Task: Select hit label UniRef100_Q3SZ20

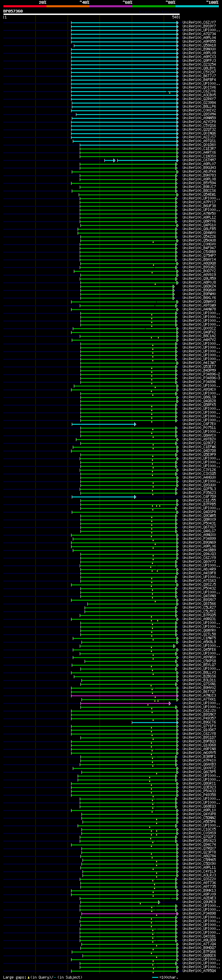Action: (199, 879)
